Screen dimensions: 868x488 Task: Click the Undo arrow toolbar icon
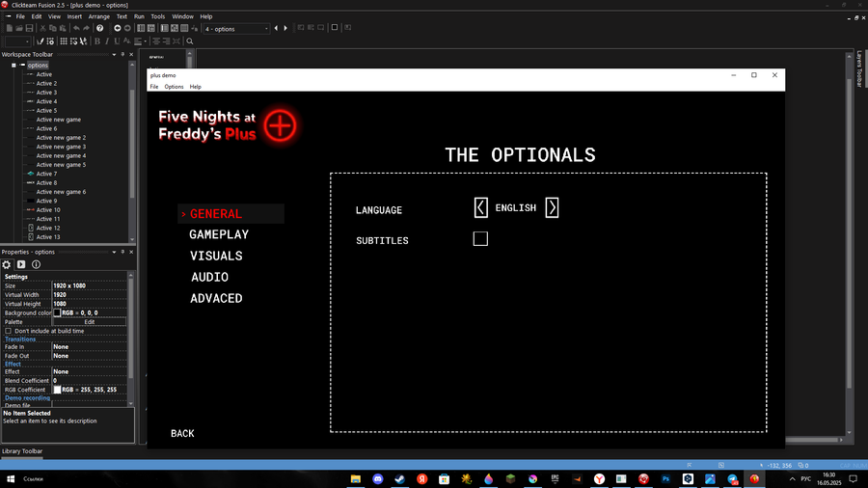coord(76,28)
